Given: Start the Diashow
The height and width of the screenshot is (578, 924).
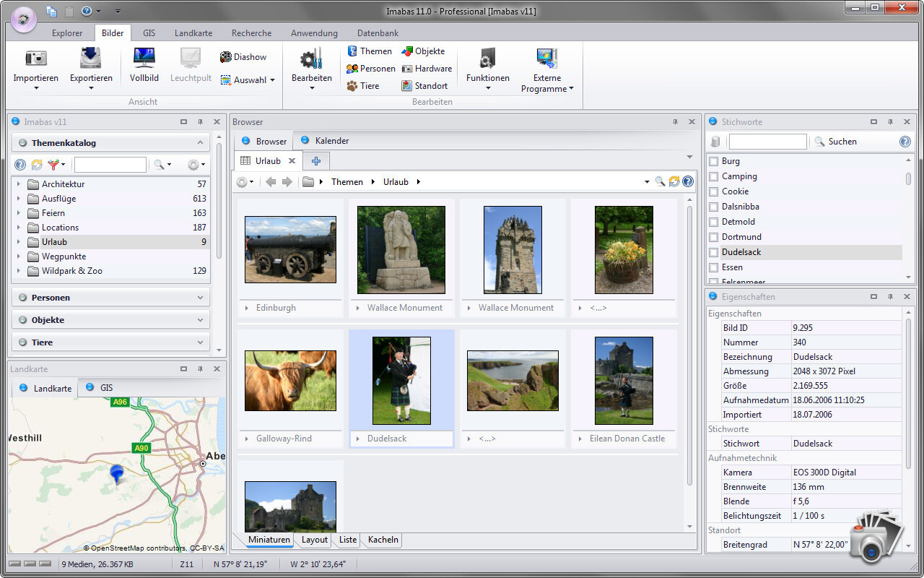Looking at the screenshot, I should coord(243,57).
